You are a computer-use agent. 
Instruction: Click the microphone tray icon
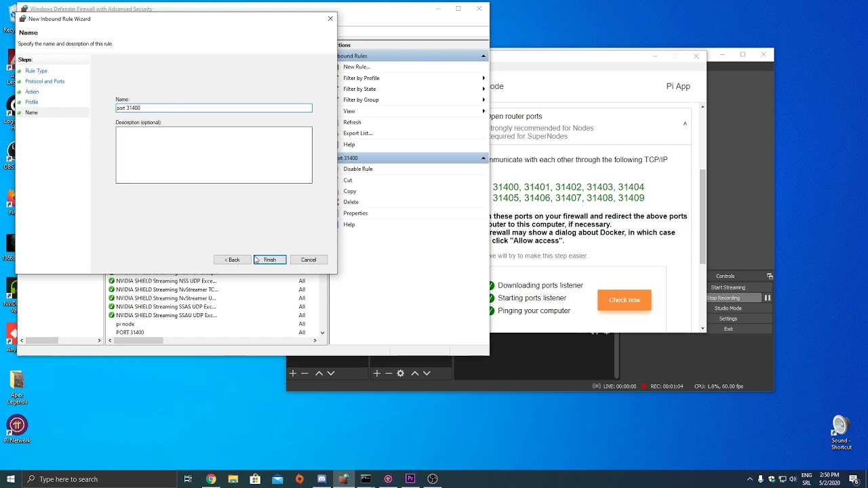tap(761, 479)
